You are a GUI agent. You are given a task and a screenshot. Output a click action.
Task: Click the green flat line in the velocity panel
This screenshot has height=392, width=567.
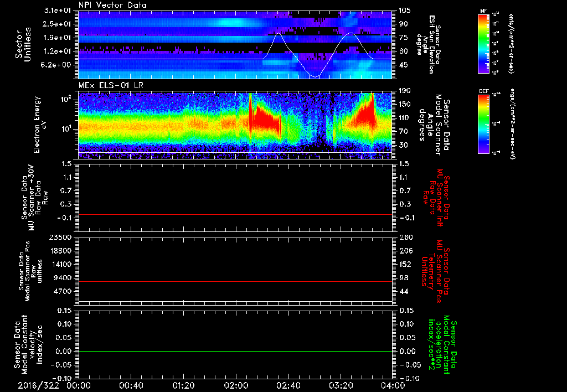[x=235, y=351]
